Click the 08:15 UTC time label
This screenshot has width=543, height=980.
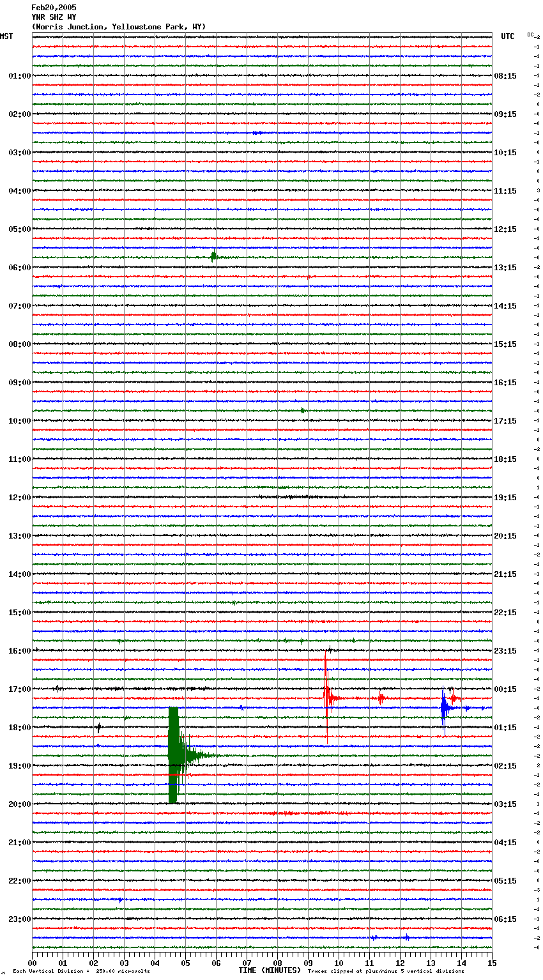(x=505, y=76)
